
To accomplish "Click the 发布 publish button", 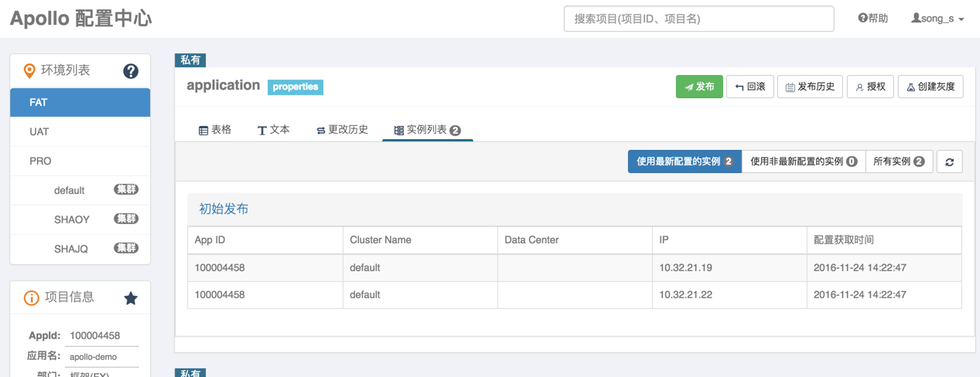I will (x=699, y=87).
